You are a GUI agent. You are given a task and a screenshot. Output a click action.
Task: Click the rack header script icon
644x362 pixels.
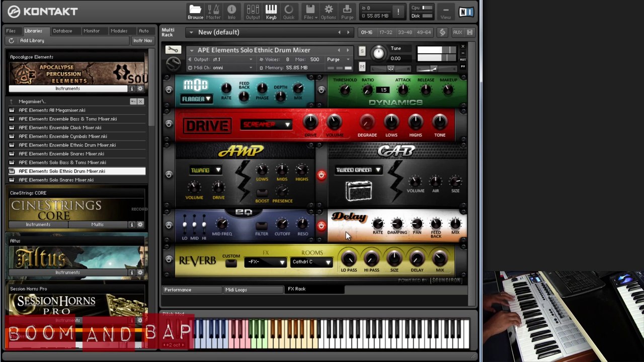[x=442, y=32]
